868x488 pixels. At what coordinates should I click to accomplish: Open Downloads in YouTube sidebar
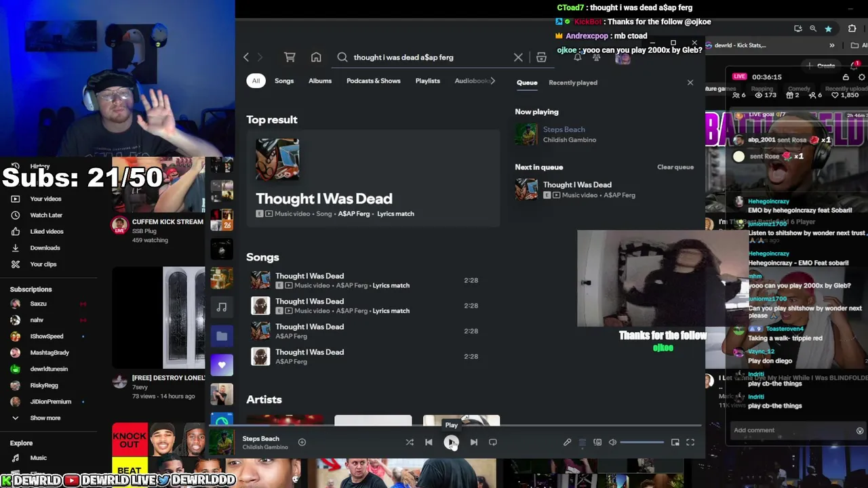point(45,248)
